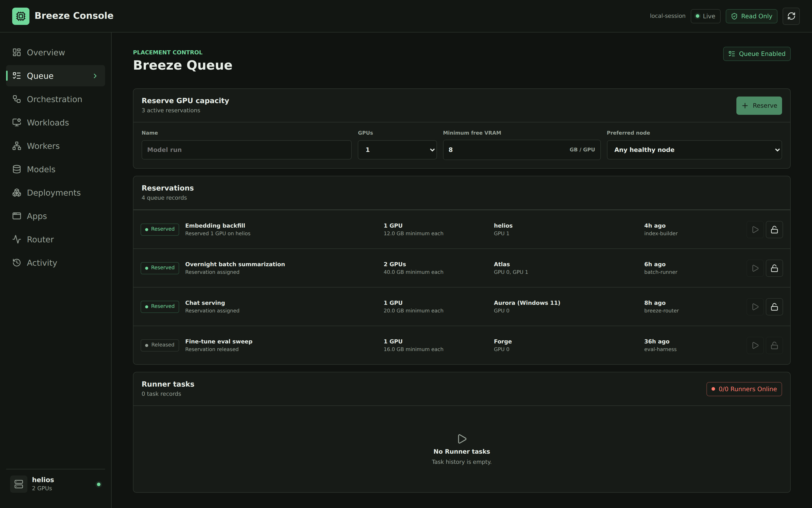Click the green Reserve button

click(759, 106)
